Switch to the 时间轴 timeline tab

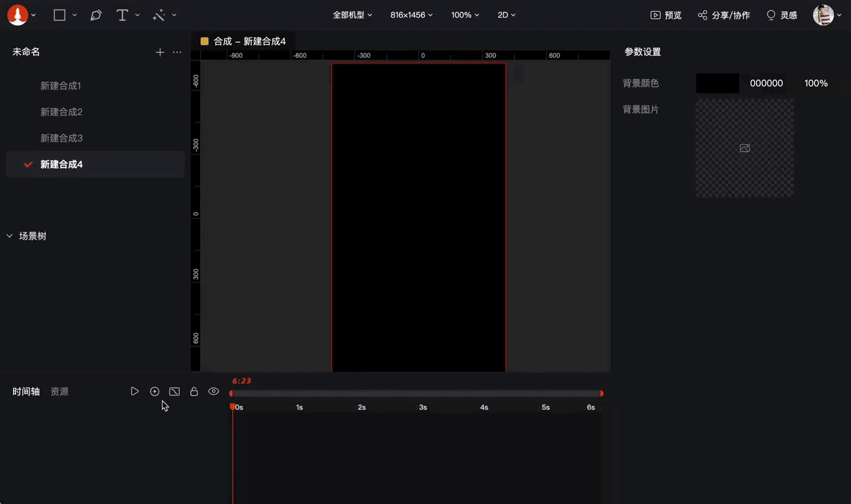tap(26, 391)
